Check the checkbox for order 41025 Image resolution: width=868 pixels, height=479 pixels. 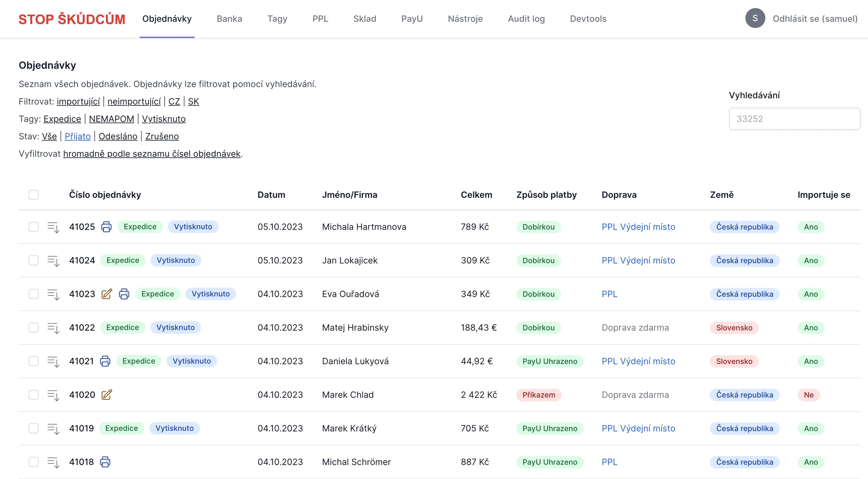(34, 227)
